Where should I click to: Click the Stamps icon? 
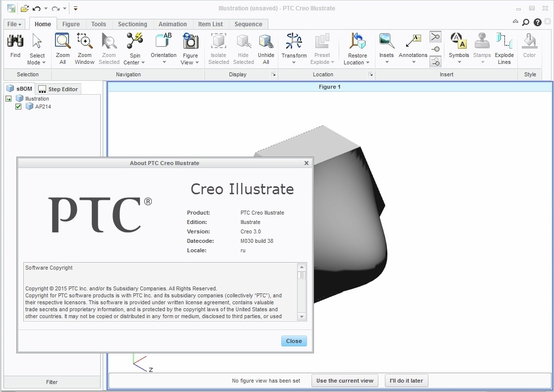(482, 41)
